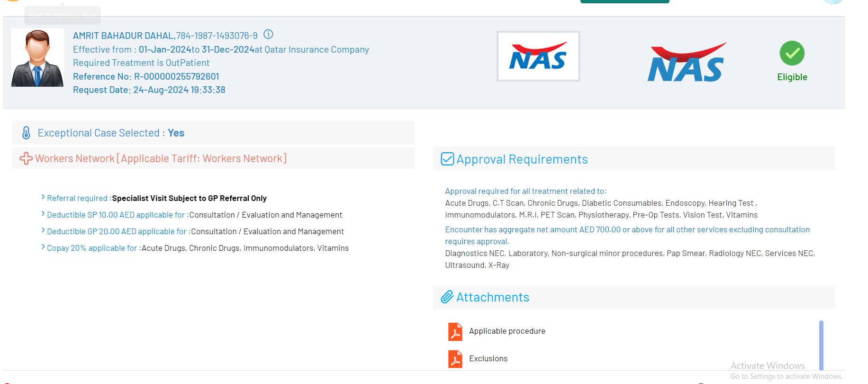The image size is (868, 384).
Task: Click the patient avatar picture
Action: pyautogui.click(x=37, y=58)
